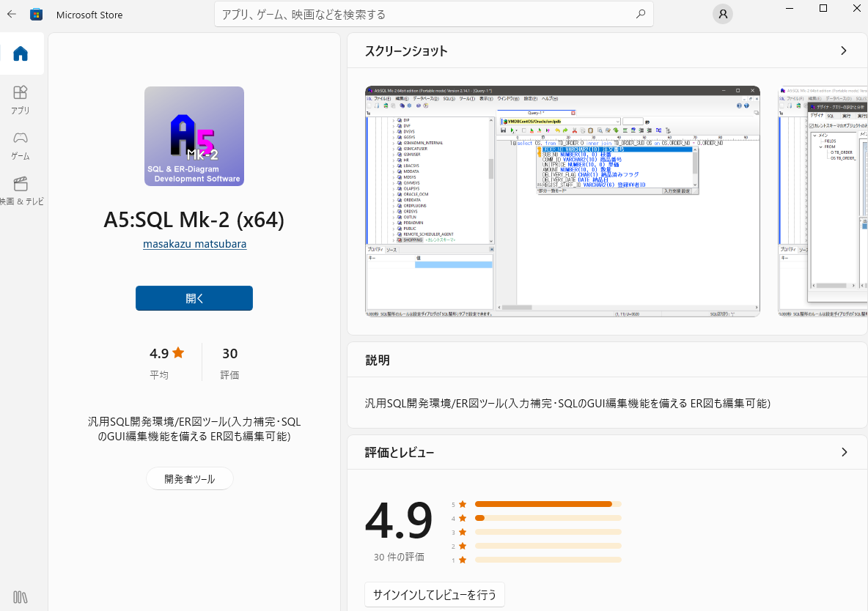Open the 映画 & テレビ section
The width and height of the screenshot is (868, 611).
point(21,191)
